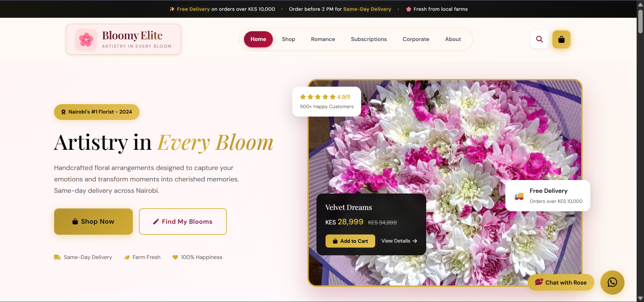Click the struck-through KES 34,999 price
The image size is (644, 302).
click(382, 222)
